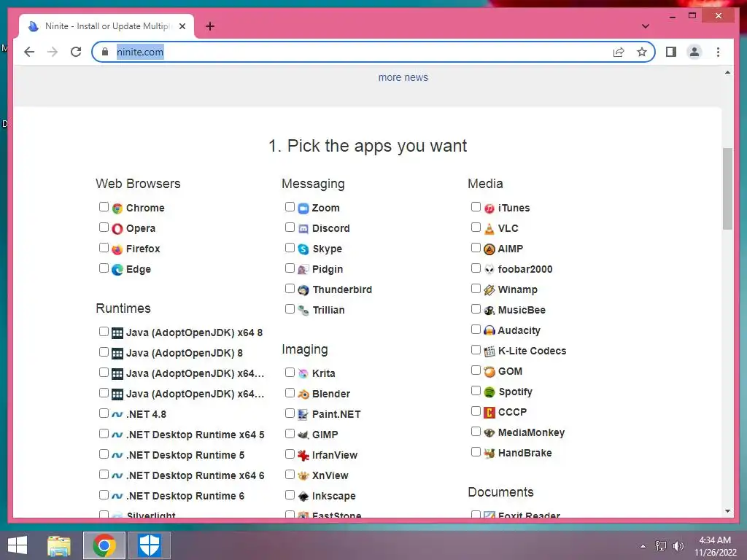Click the Opera logo icon
This screenshot has height=560, width=747.
pyautogui.click(x=117, y=228)
